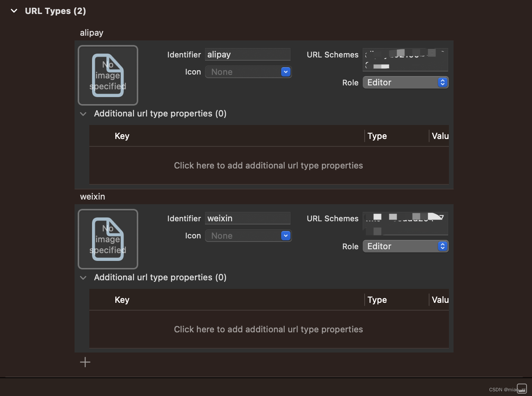This screenshot has height=396, width=532.
Task: Click the Key column header under alipay
Action: tap(122, 136)
